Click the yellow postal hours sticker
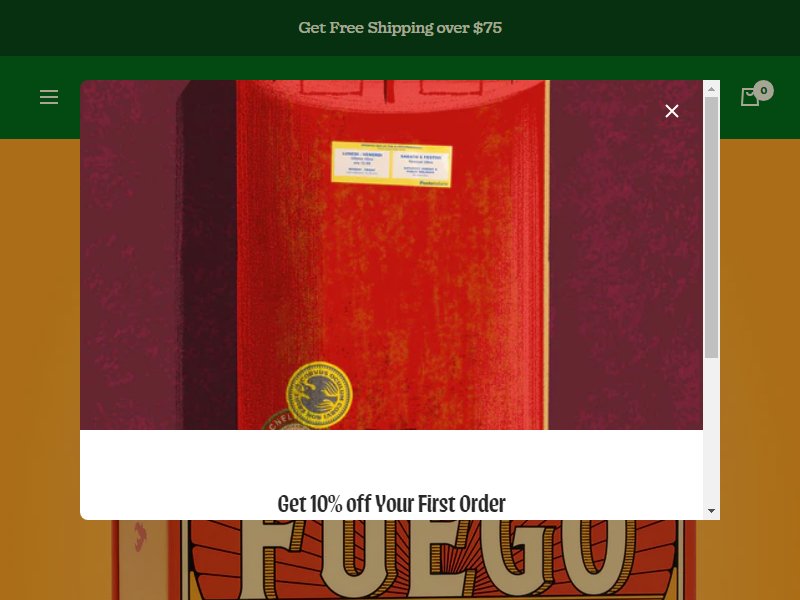800x600 pixels. [x=391, y=164]
